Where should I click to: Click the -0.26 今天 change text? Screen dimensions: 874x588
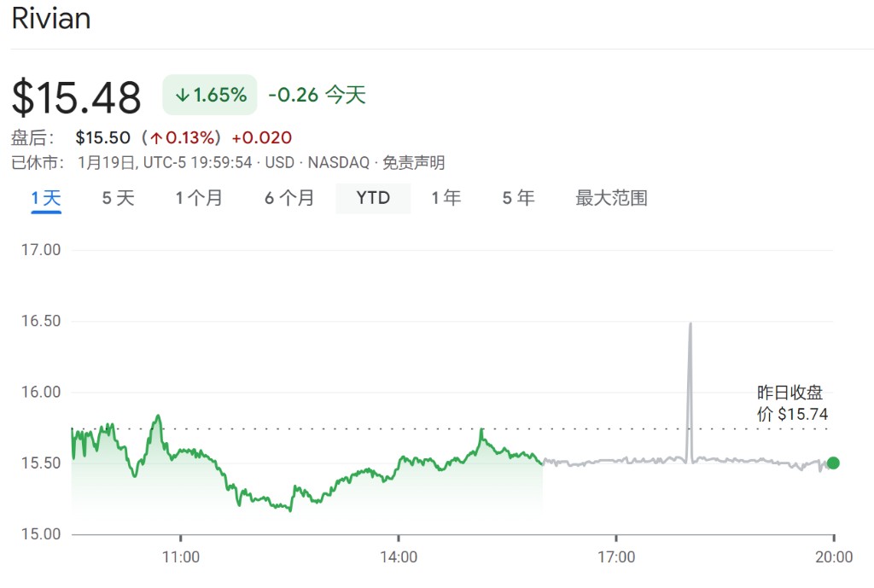tap(317, 95)
